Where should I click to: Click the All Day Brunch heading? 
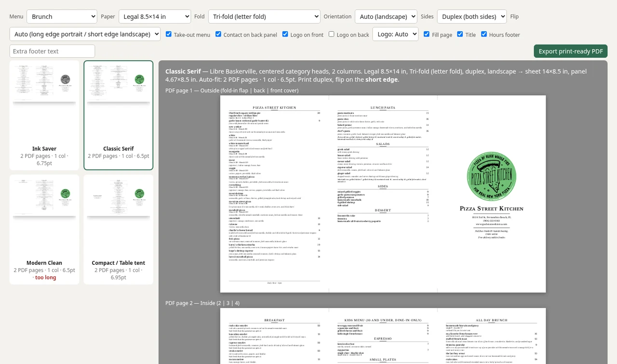point(491,320)
